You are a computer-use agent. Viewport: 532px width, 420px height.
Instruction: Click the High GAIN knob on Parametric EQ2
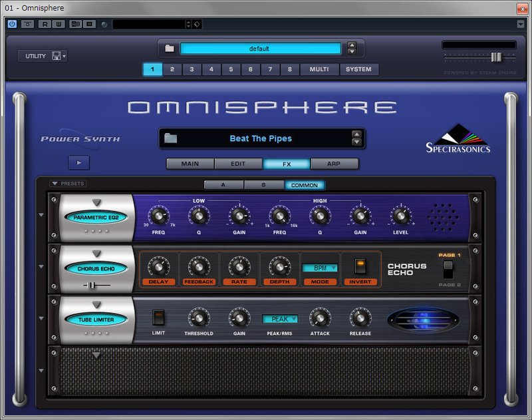360,216
